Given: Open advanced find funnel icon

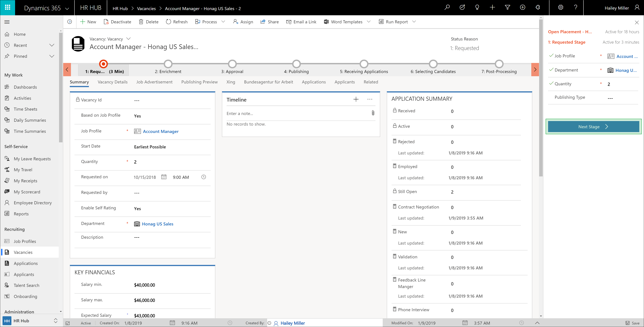Looking at the screenshot, I should tap(507, 8).
